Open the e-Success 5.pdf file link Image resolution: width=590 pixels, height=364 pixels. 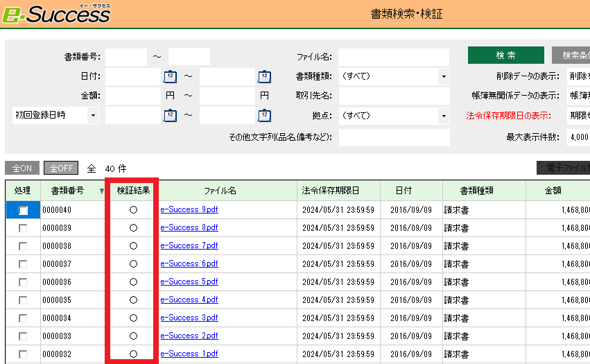coord(189,281)
